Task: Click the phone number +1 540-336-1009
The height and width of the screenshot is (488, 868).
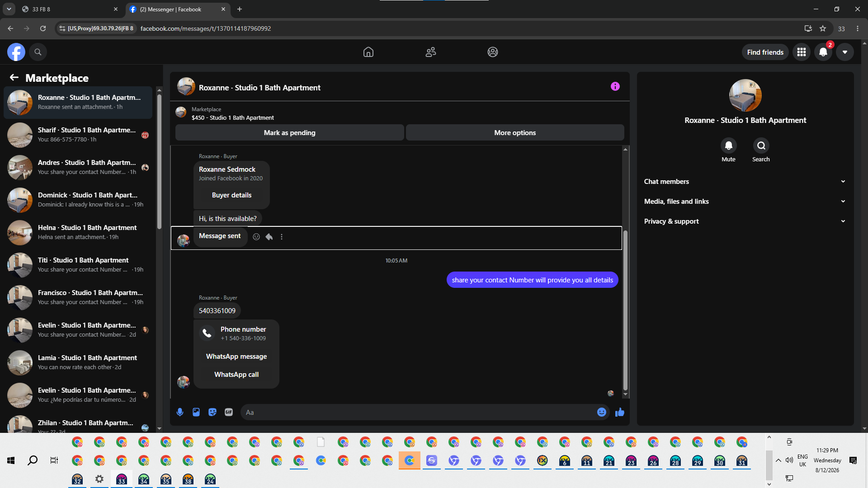Action: 243,338
